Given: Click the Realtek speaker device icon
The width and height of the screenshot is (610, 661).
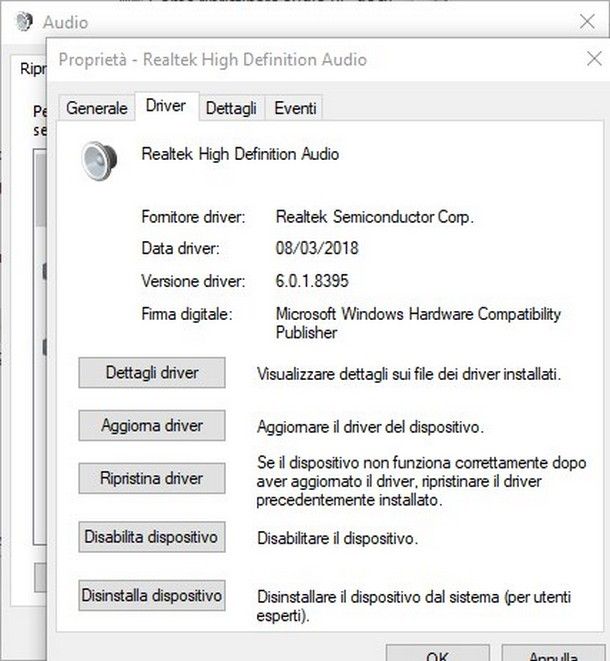Looking at the screenshot, I should click(x=99, y=161).
